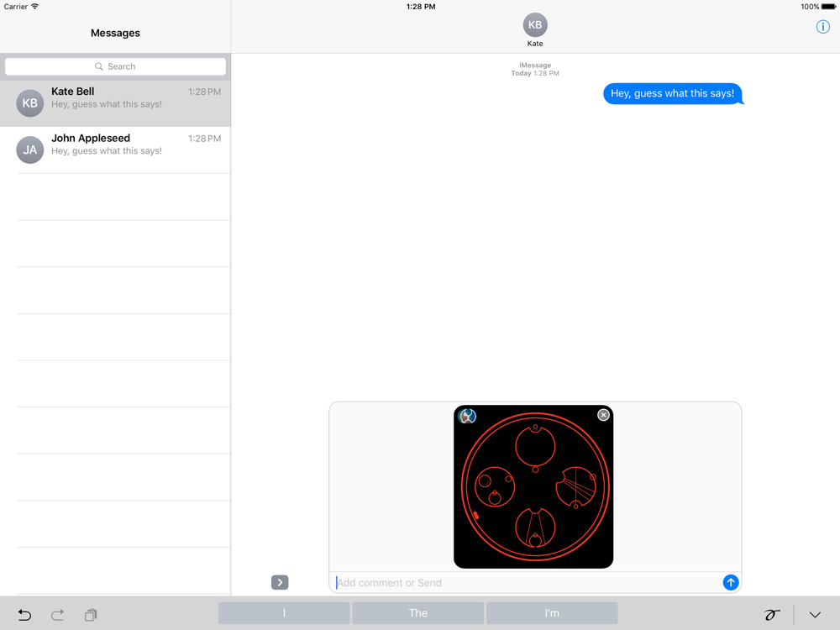The width and height of the screenshot is (840, 630).
Task: Remove the attached image with the X
Action: coord(603,415)
